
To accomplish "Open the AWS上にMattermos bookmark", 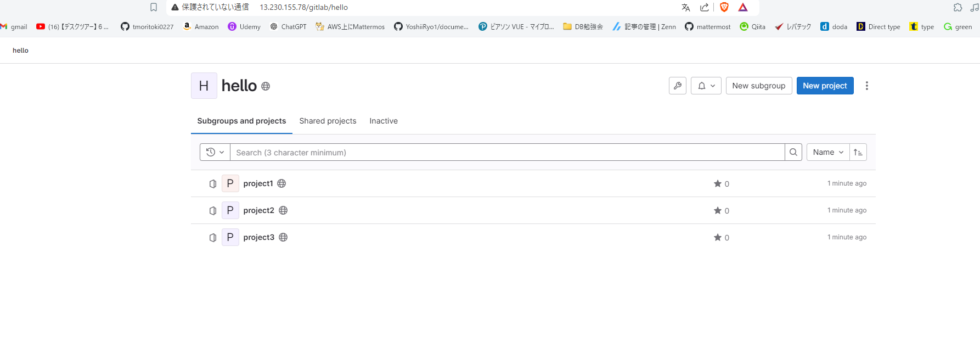I will (350, 26).
